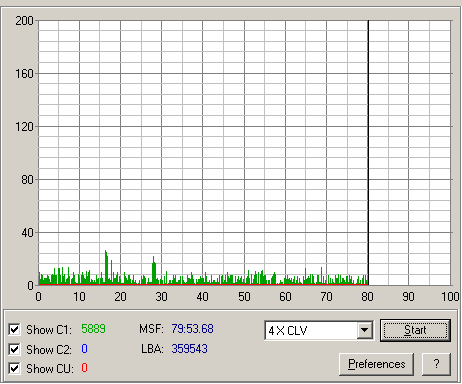Select the MSF value 79:53.68

click(x=192, y=329)
